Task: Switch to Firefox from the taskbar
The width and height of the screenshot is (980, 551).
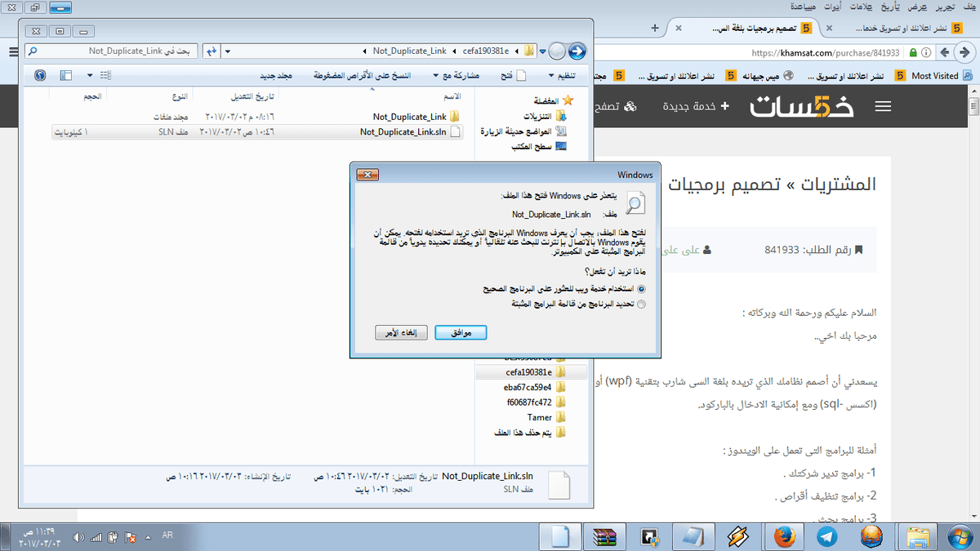Action: (x=782, y=536)
